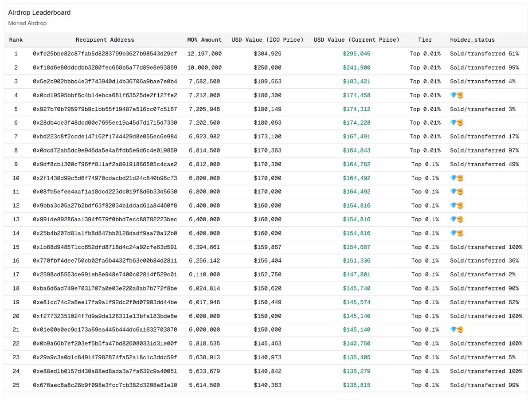Sort by the MON Amount column header
The width and height of the screenshot is (532, 400).
click(204, 40)
